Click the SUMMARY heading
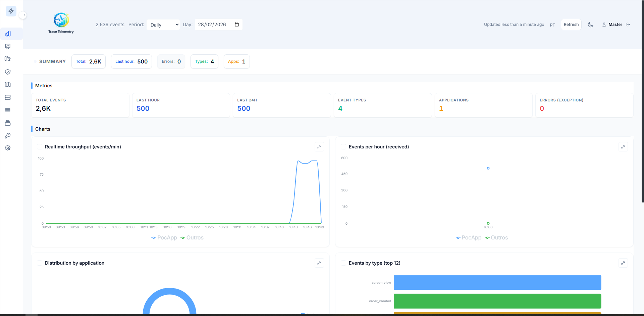 pos(52,61)
